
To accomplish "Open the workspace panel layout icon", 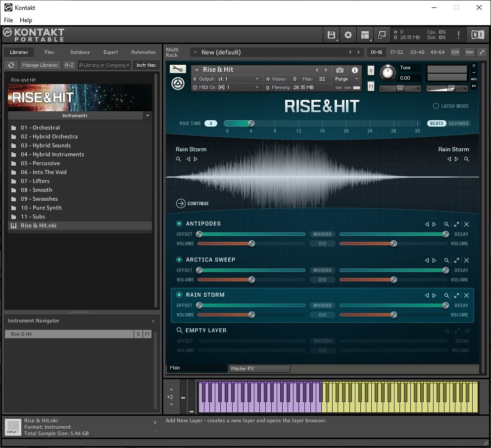I will point(365,35).
